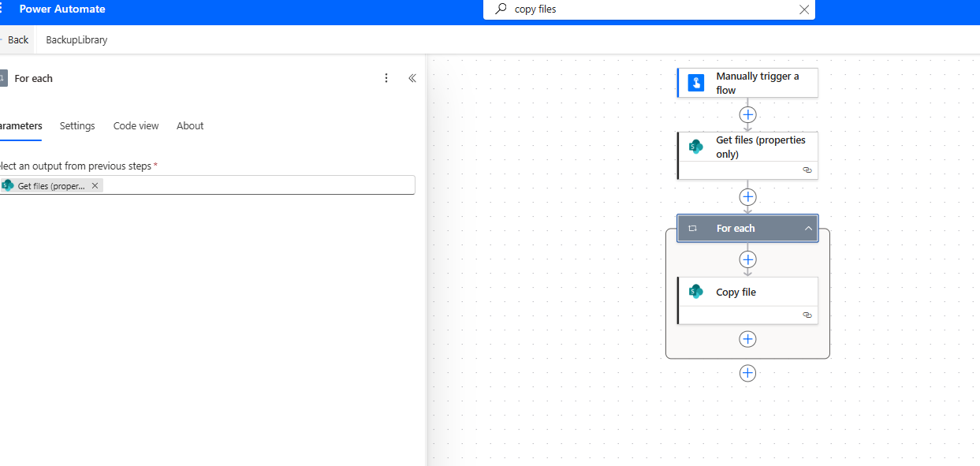The height and width of the screenshot is (466, 980).
Task: Open the For each more options menu
Action: [x=386, y=78]
